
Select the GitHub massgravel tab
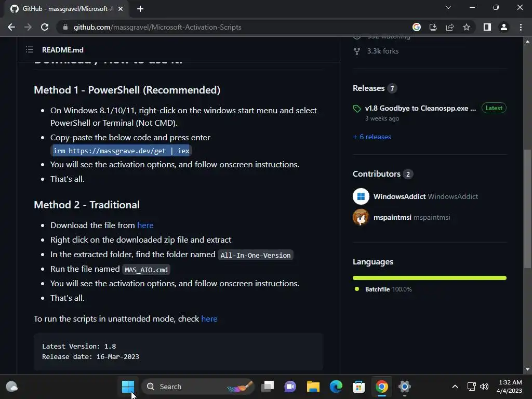pos(66,9)
